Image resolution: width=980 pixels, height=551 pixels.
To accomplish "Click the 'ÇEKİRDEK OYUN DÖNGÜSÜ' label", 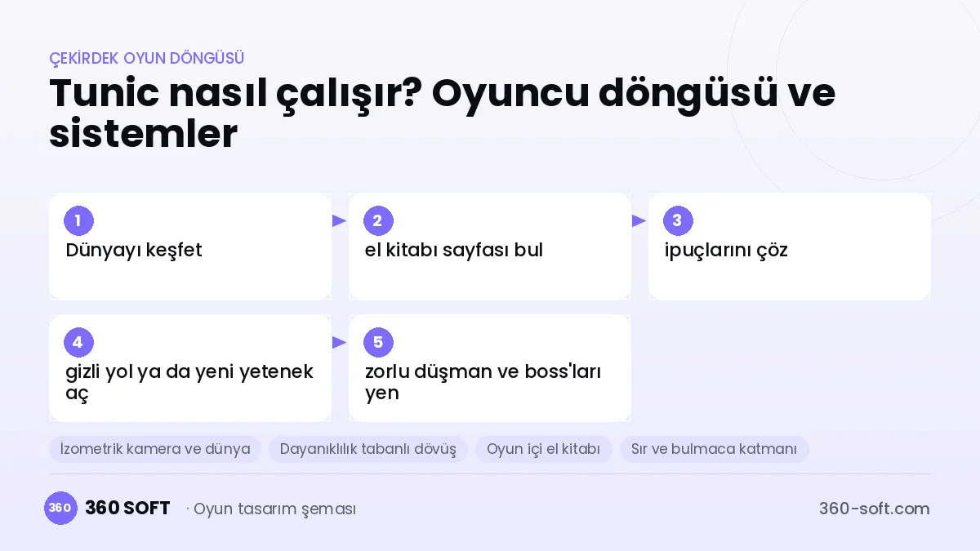I will [147, 58].
